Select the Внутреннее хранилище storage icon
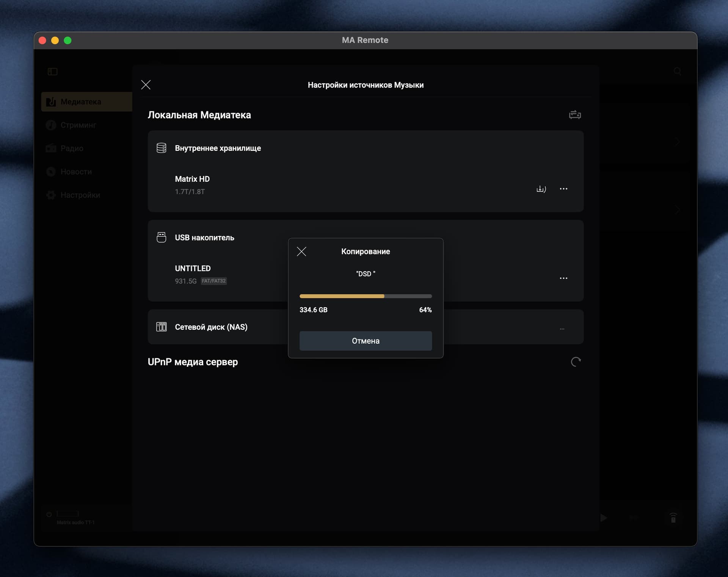The image size is (728, 577). coord(162,148)
